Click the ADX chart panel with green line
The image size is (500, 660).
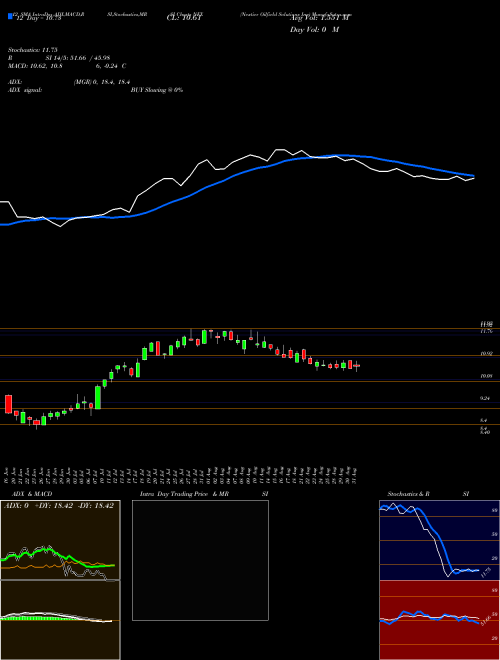point(60,540)
